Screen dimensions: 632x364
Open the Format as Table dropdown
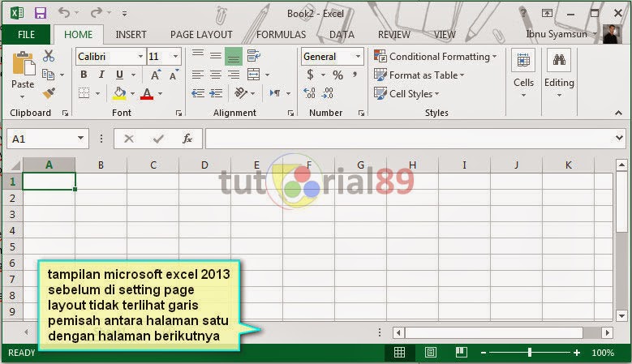point(419,75)
